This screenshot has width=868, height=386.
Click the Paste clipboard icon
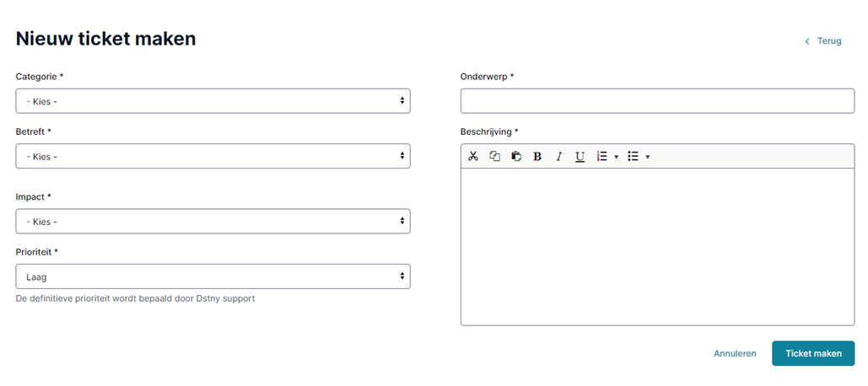tap(516, 157)
